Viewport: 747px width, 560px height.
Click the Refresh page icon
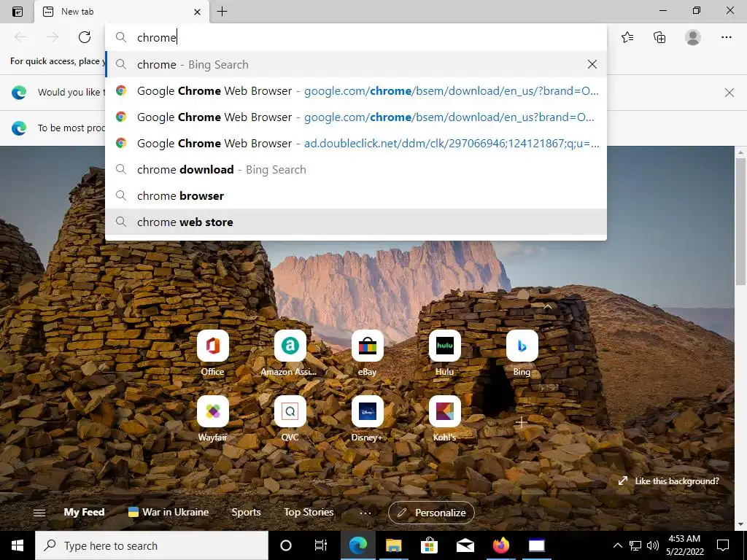click(x=85, y=37)
